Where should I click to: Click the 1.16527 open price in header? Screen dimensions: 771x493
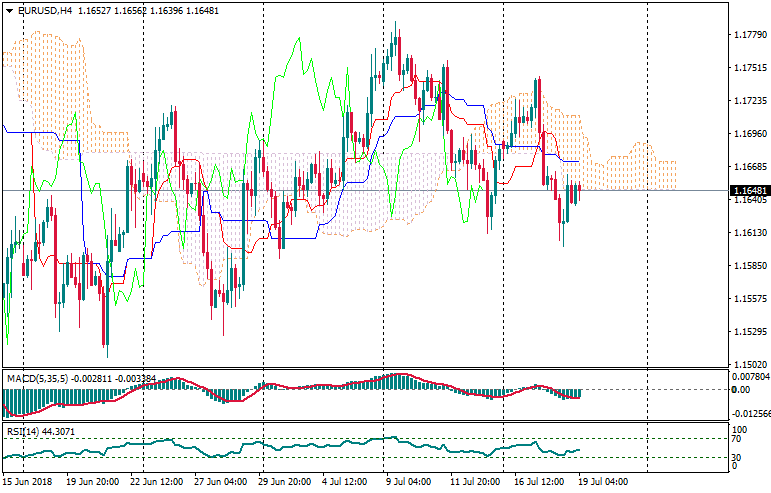click(96, 11)
